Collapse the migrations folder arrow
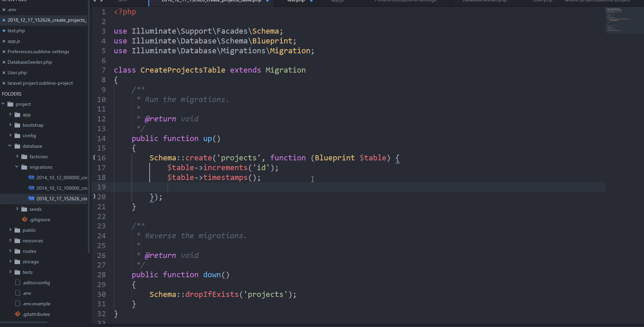This screenshot has height=327, width=644. coord(17,167)
